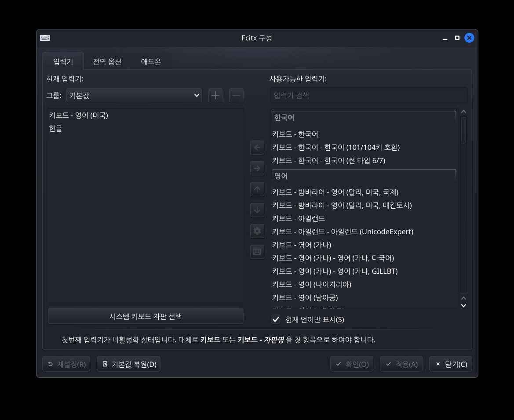Image resolution: width=514 pixels, height=420 pixels.
Task: Collapse the 영어 category header
Action: coord(364,176)
